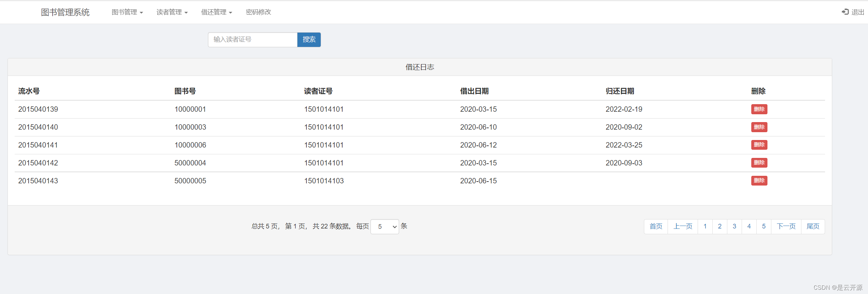Click the logout arrow icon beside 退出
This screenshot has width=868, height=294.
point(845,12)
